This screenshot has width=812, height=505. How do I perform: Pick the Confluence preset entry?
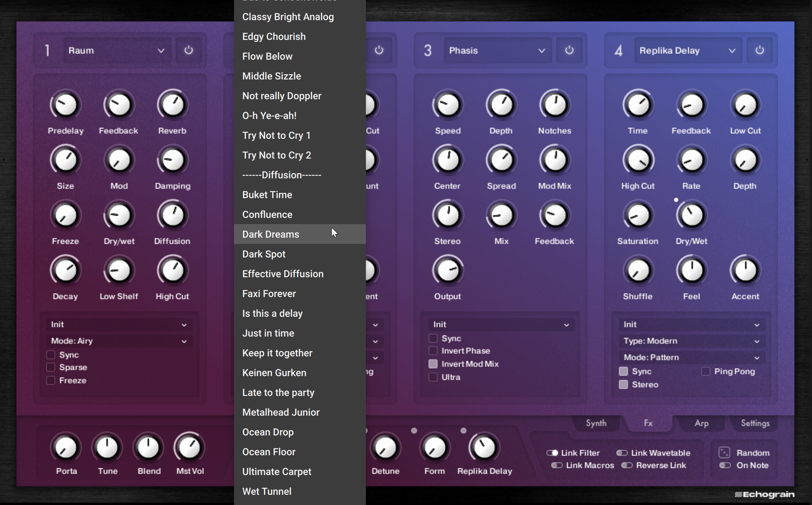300,214
